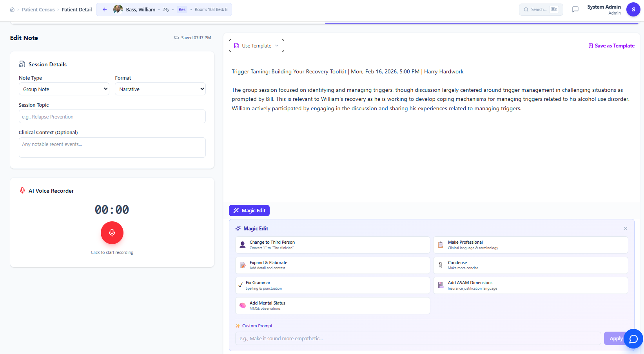
Task: Select the Condense magic edit option
Action: tap(530, 265)
